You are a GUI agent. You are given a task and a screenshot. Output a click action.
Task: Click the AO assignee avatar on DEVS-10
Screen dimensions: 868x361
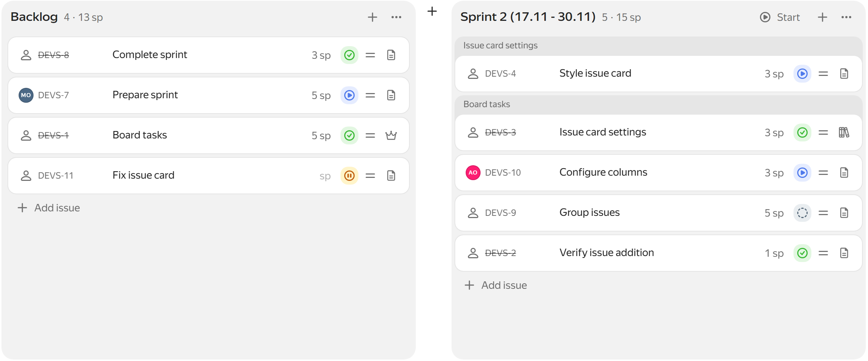tap(473, 173)
